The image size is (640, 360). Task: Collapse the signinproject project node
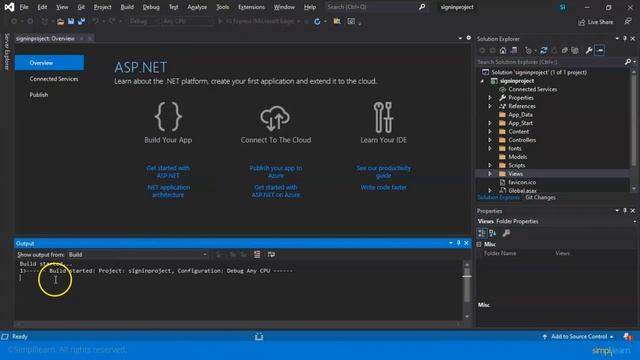pyautogui.click(x=482, y=81)
